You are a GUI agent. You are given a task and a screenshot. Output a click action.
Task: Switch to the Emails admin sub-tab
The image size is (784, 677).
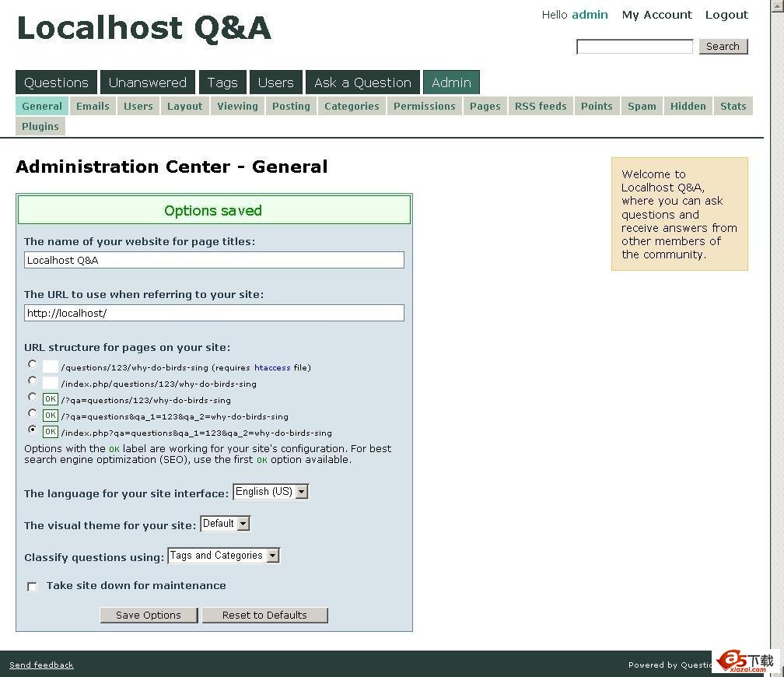tap(93, 106)
